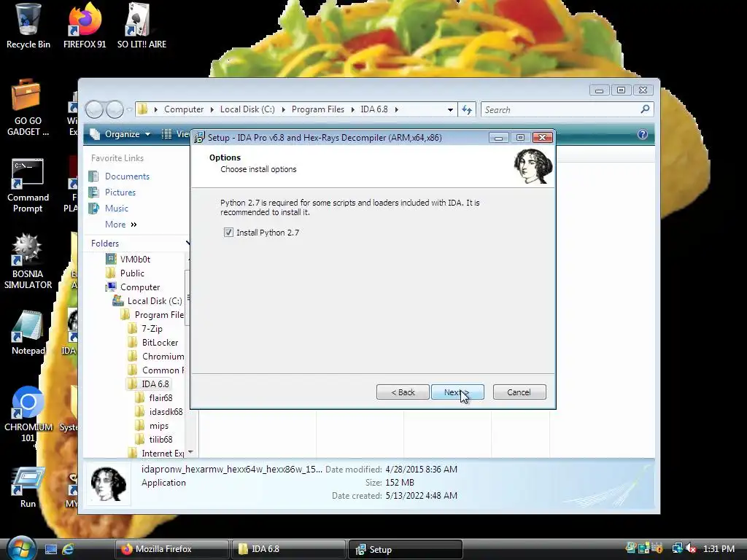Screen dimensions: 747x560
Task: Cancel the IDA Pro setup
Action: (519, 392)
